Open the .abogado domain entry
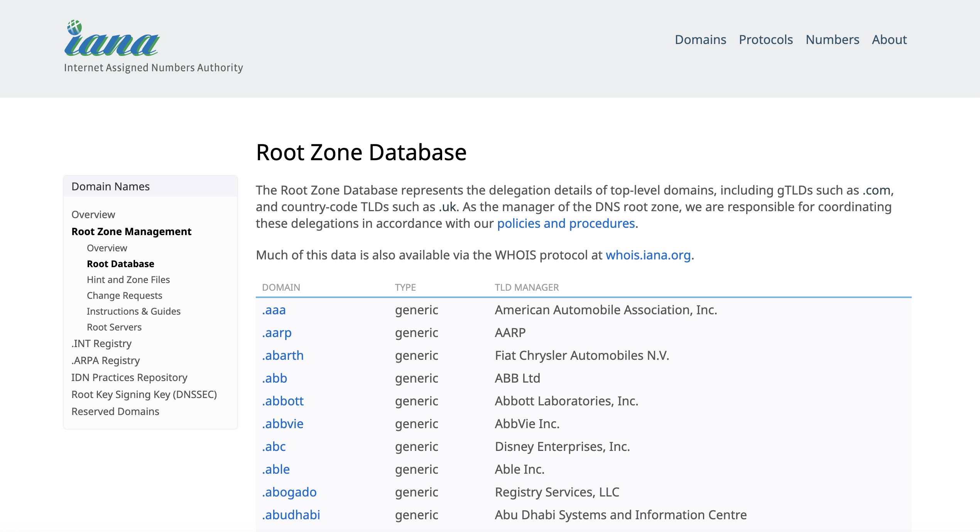The height and width of the screenshot is (532, 980). (x=289, y=492)
